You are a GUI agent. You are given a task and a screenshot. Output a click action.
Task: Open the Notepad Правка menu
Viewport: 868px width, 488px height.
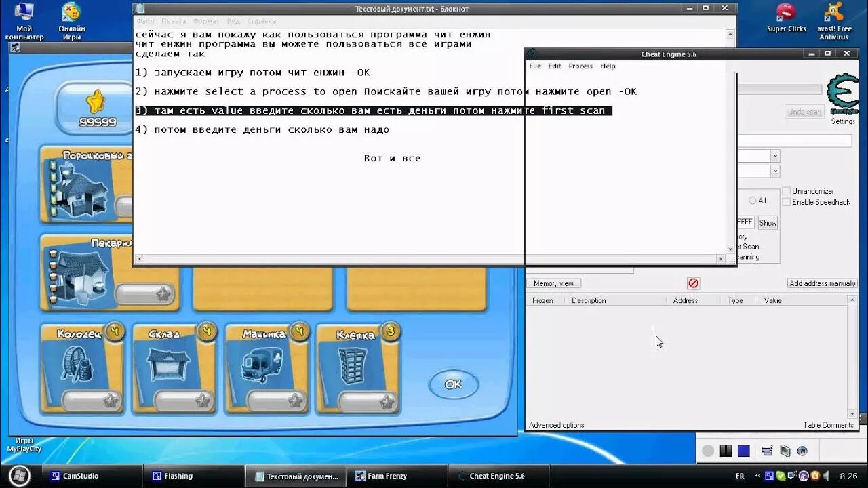pyautogui.click(x=174, y=22)
